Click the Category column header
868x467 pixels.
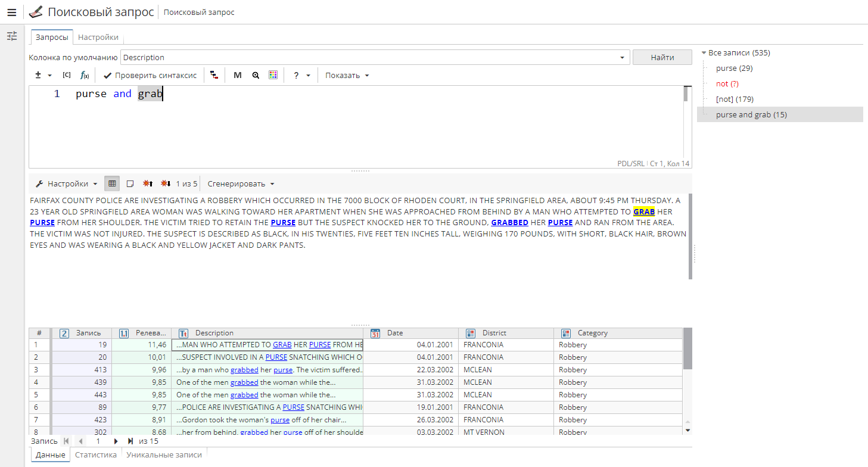coord(618,333)
